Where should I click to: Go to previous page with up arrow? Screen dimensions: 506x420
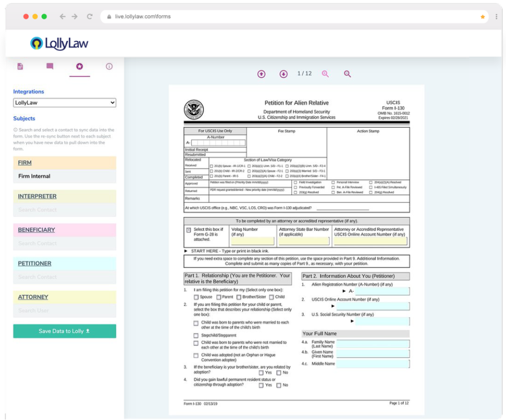pos(261,74)
